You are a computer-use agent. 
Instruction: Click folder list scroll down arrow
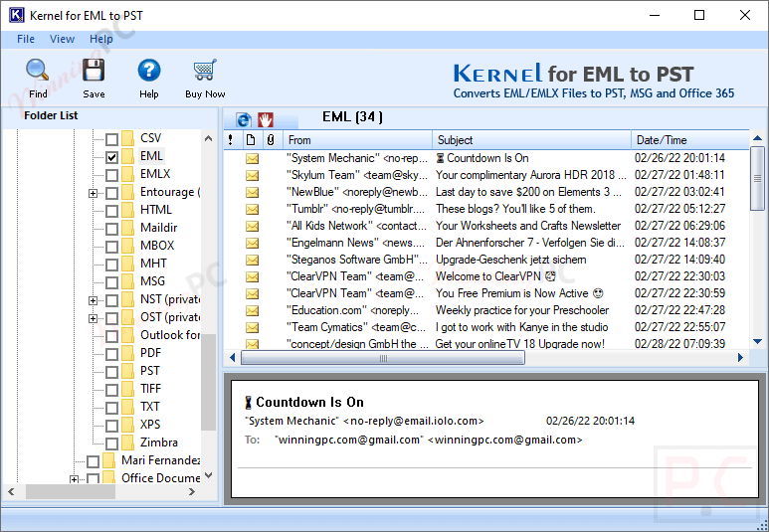(209, 475)
